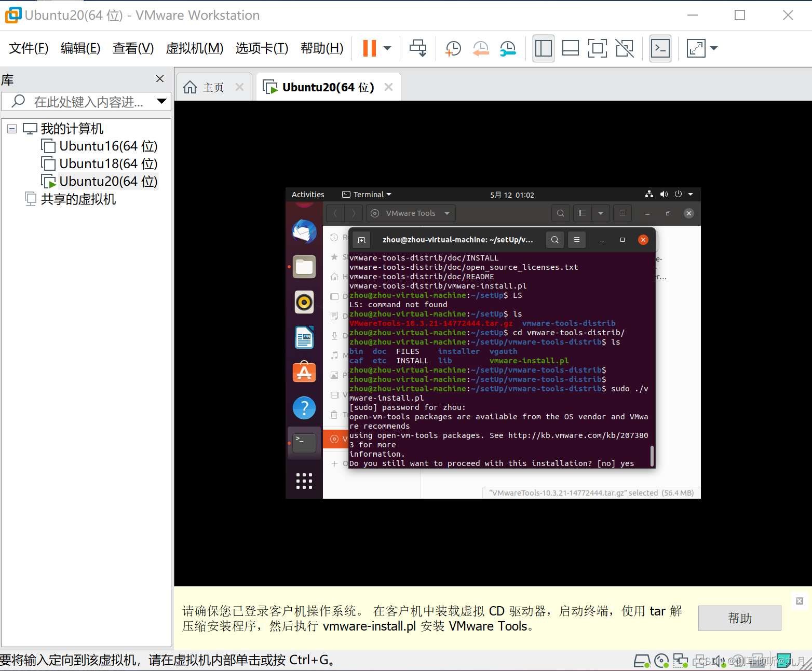Expand the Ubuntu system menu arrow

point(691,194)
